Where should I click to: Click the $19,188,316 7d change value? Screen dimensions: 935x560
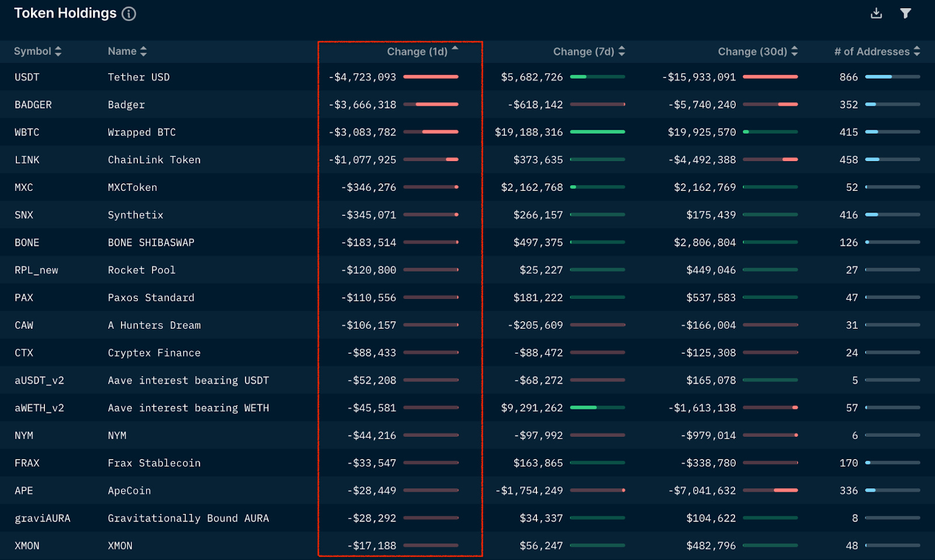[529, 132]
